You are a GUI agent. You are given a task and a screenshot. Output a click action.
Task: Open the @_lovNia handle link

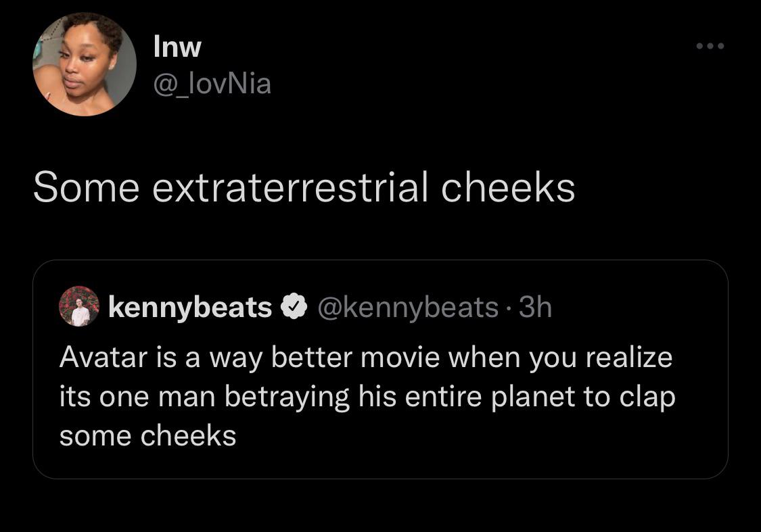coord(212,84)
